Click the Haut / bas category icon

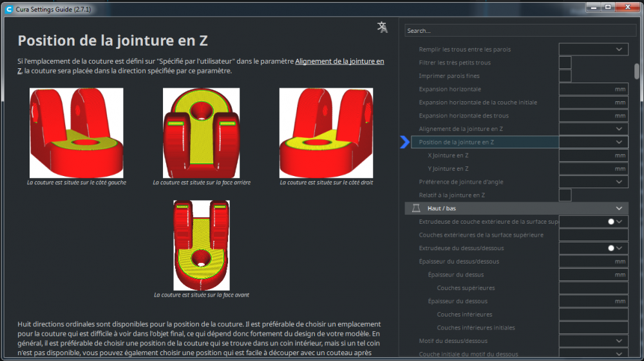416,208
